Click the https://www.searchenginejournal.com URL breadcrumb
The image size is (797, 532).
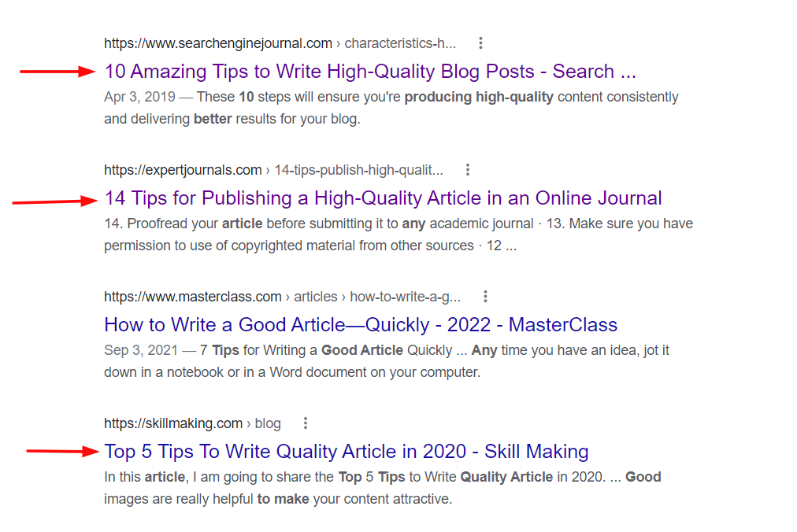(280, 43)
